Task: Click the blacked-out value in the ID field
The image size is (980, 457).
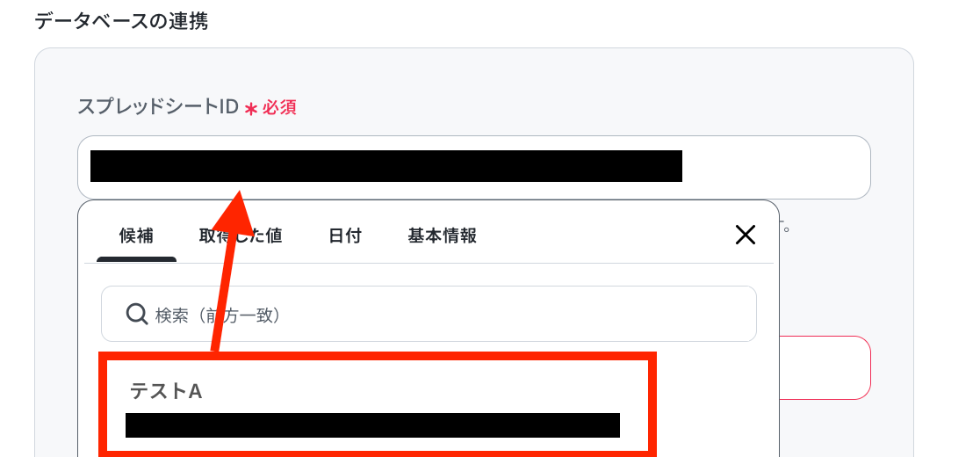Action: coord(386,166)
